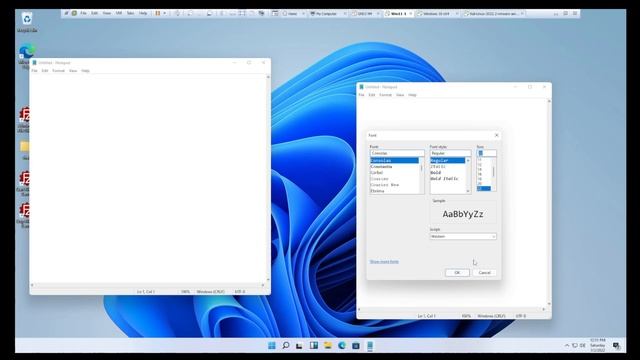This screenshot has height=360, width=640.
Task: Open Microsoft Edge desktop shortcut
Action: coord(26,56)
